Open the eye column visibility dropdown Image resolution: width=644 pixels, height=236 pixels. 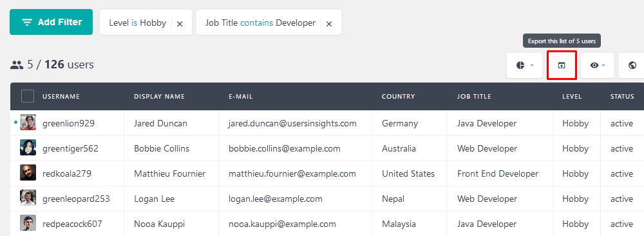coord(597,65)
